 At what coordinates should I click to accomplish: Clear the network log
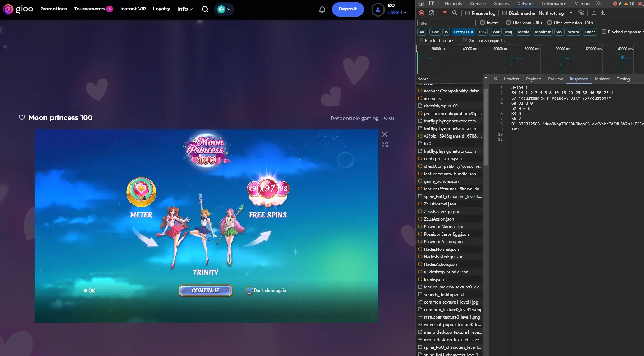pos(432,13)
